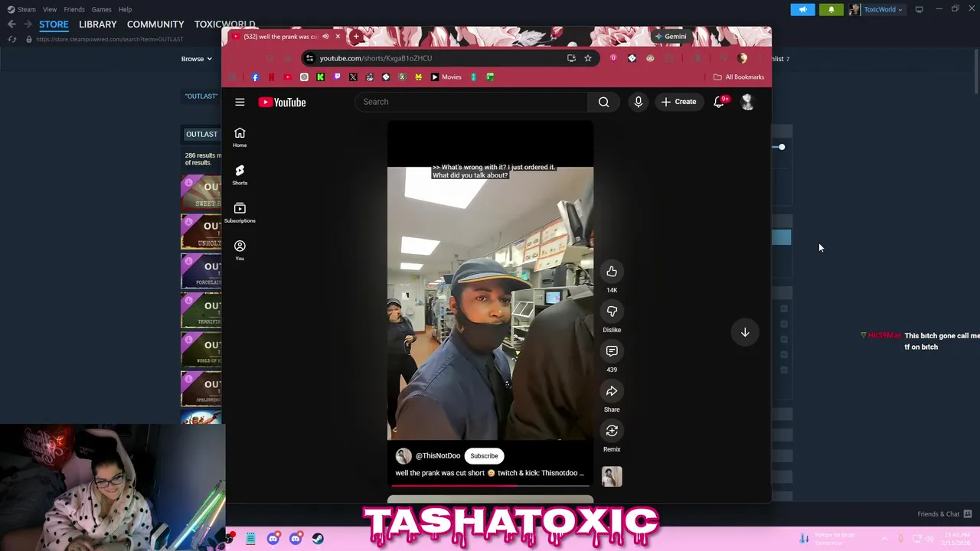This screenshot has width=980, height=551.
Task: Open @ThisNotDoo channel link
Action: (x=438, y=456)
